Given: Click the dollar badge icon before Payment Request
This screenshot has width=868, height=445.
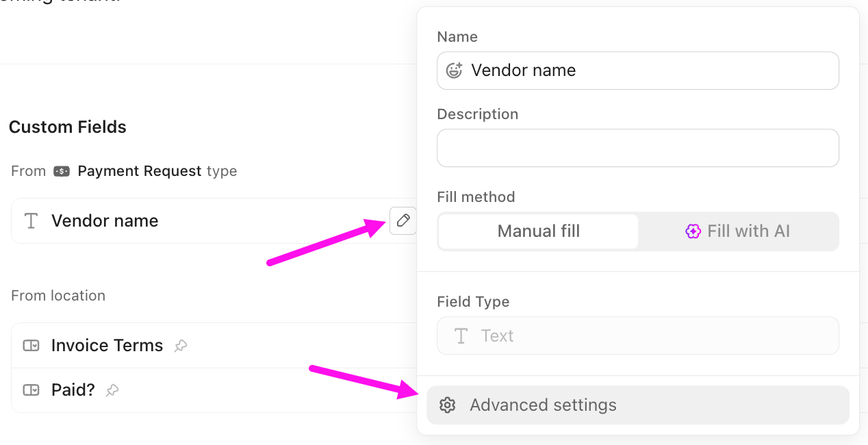Looking at the screenshot, I should tap(61, 171).
